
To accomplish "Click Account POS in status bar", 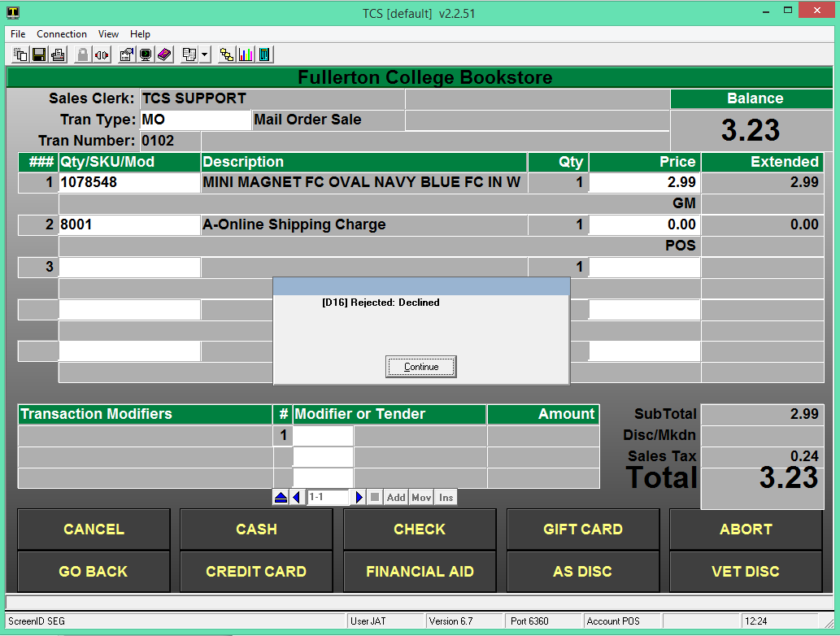I will [x=613, y=621].
